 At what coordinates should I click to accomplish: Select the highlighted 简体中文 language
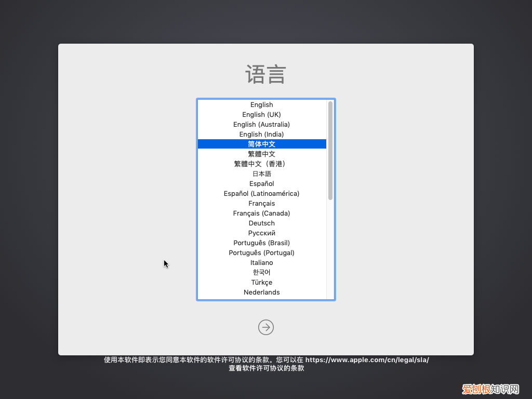(x=262, y=144)
